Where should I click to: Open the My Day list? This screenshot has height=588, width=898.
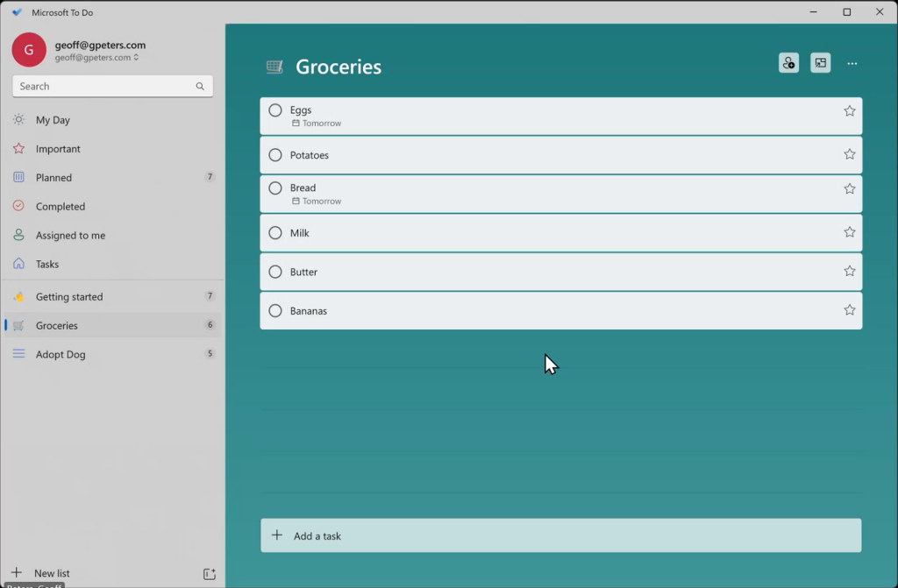point(53,120)
